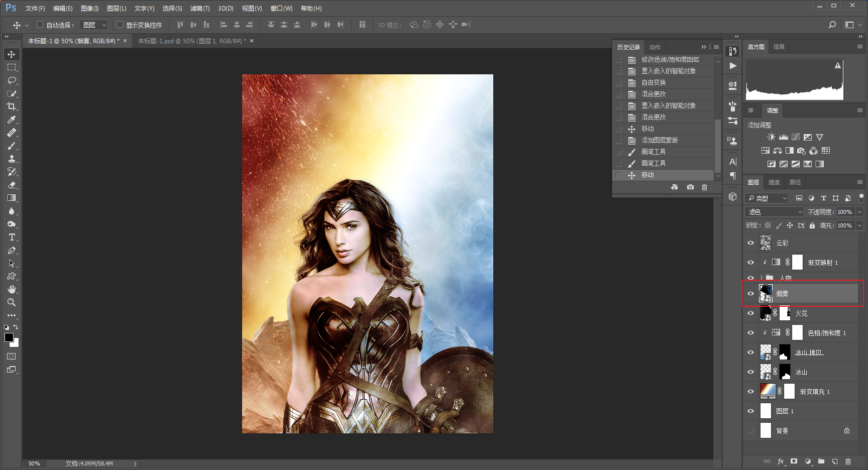Switch to the 库 panel tab

pos(751,110)
